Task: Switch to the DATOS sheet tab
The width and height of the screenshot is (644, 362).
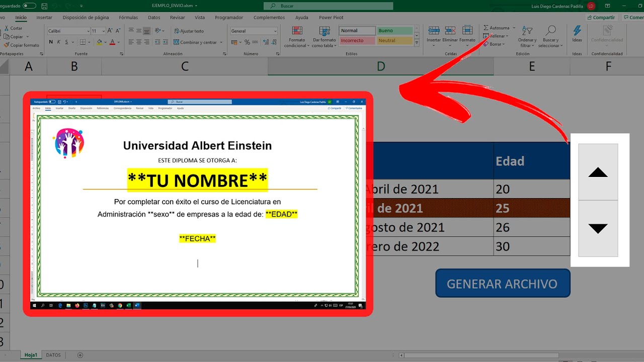Action: click(53, 355)
